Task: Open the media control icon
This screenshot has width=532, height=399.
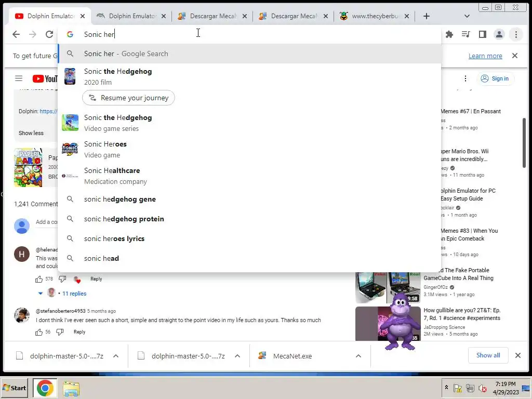Action: pyautogui.click(x=466, y=34)
